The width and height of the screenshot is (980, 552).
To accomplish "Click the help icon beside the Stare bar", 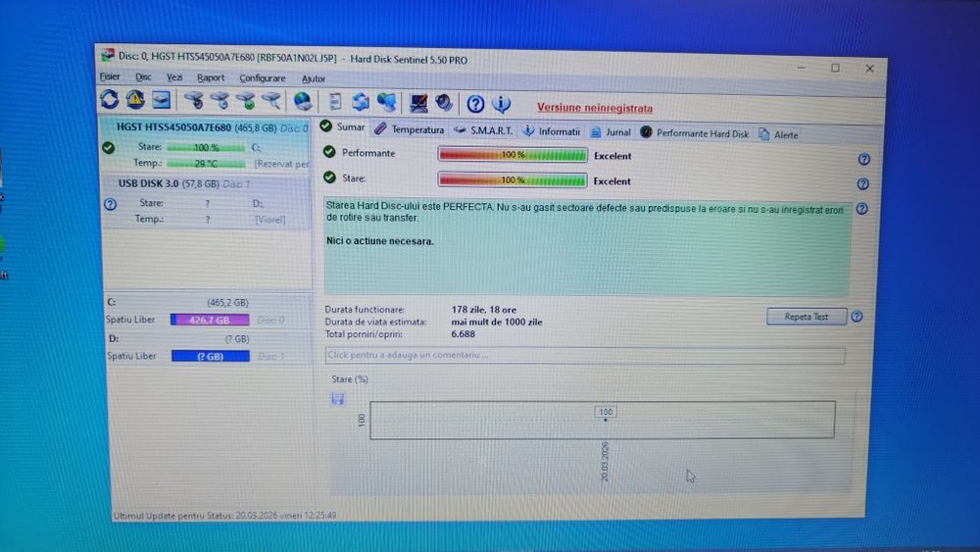I will point(863,183).
